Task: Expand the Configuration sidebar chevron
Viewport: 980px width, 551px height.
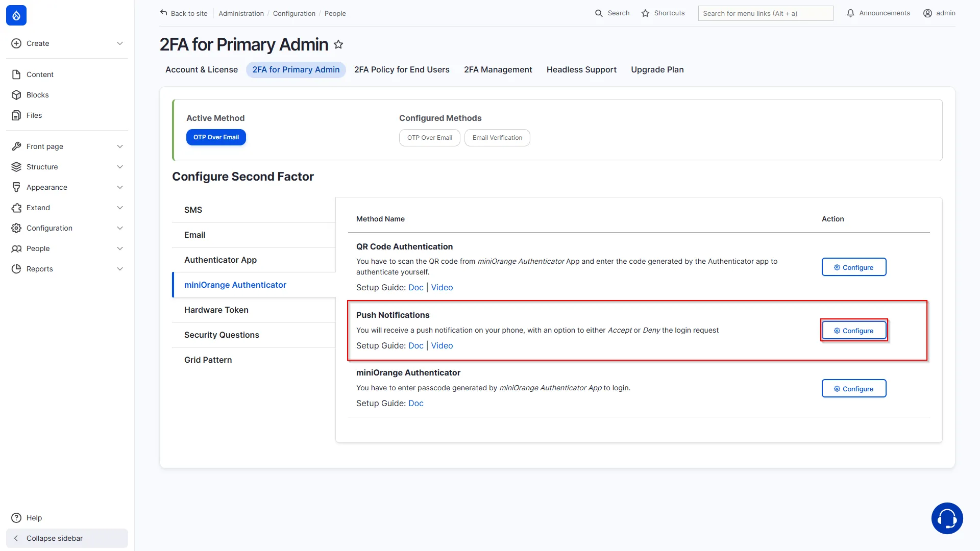Action: tap(120, 228)
